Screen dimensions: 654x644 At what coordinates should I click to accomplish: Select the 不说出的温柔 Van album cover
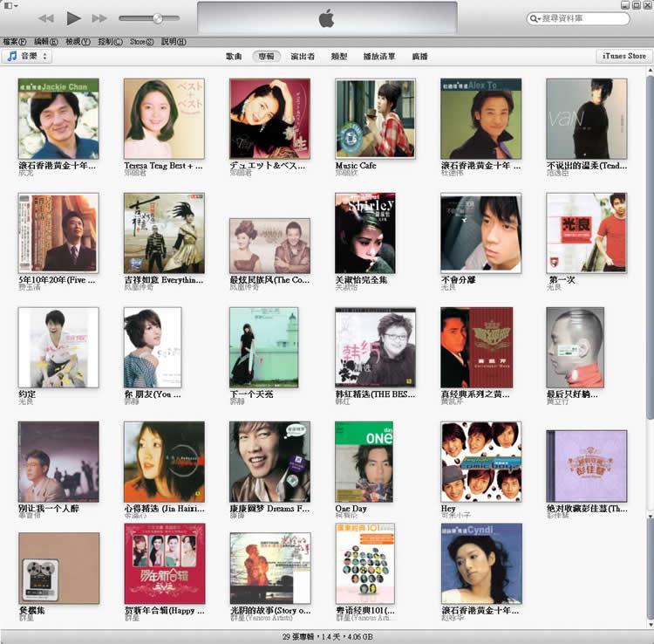(587, 119)
